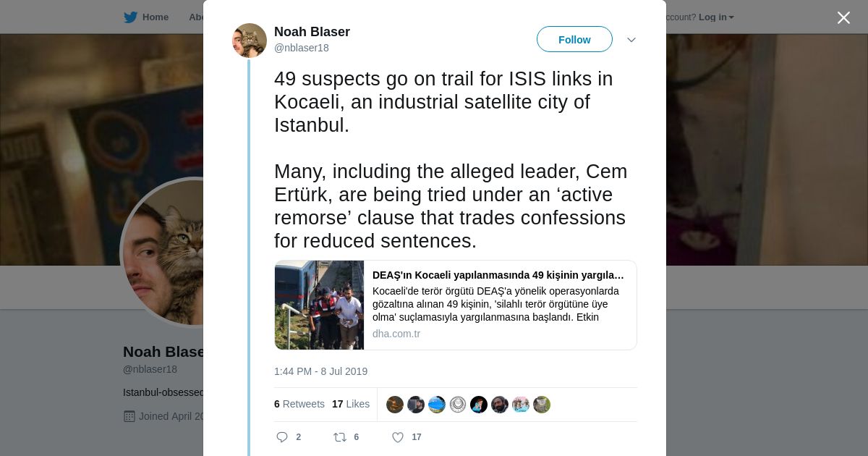Click the article preview image thumbnail
868x456 pixels.
319,305
